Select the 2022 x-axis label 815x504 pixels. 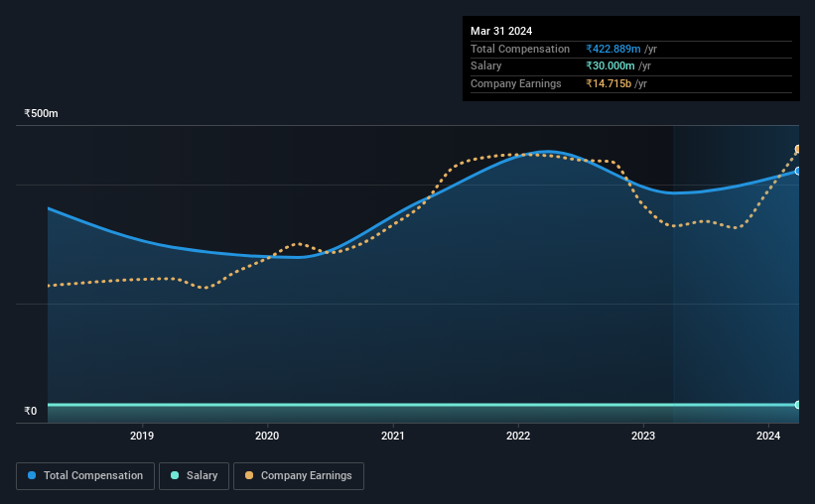coord(518,436)
